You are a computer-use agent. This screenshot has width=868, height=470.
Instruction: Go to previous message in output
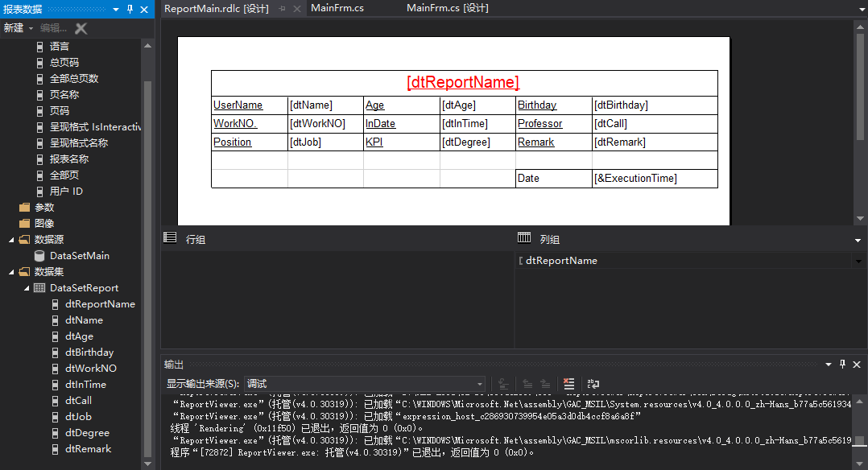point(527,384)
